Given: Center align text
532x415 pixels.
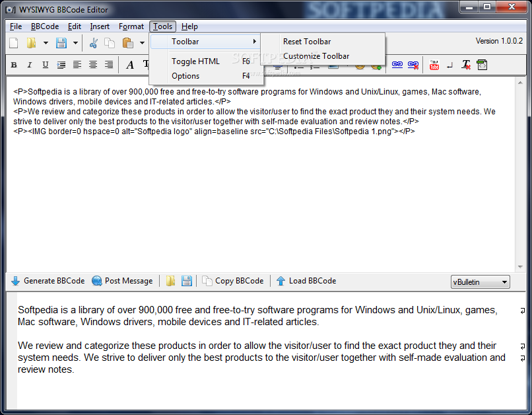Looking at the screenshot, I should click(x=93, y=65).
